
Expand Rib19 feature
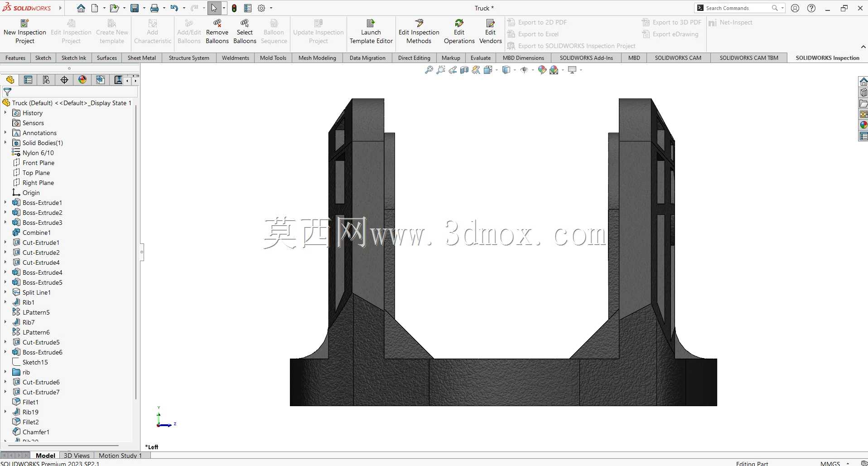click(x=5, y=412)
